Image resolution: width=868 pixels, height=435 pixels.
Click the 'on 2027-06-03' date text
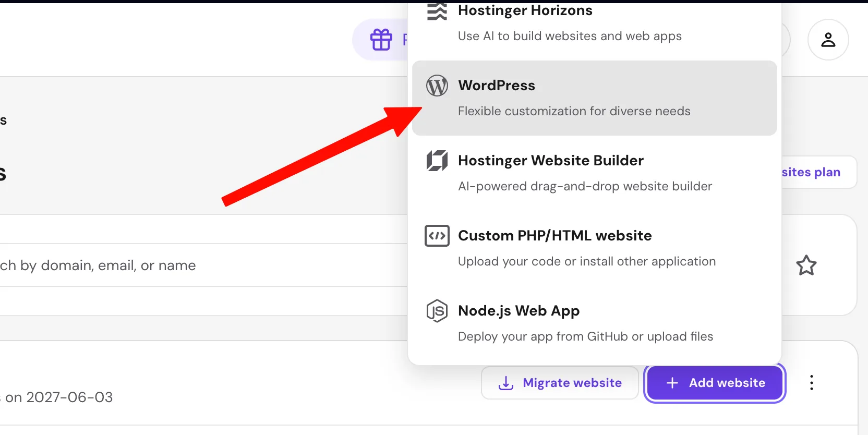click(x=59, y=397)
